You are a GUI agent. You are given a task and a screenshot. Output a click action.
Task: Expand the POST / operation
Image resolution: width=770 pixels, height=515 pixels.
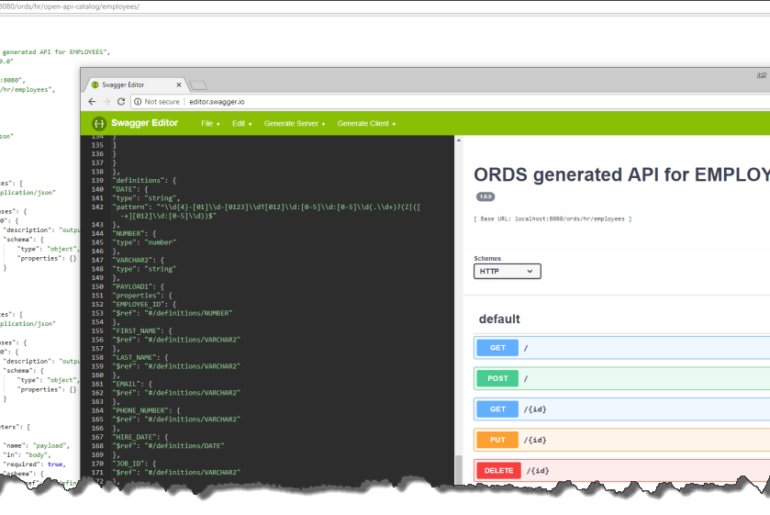pos(622,379)
